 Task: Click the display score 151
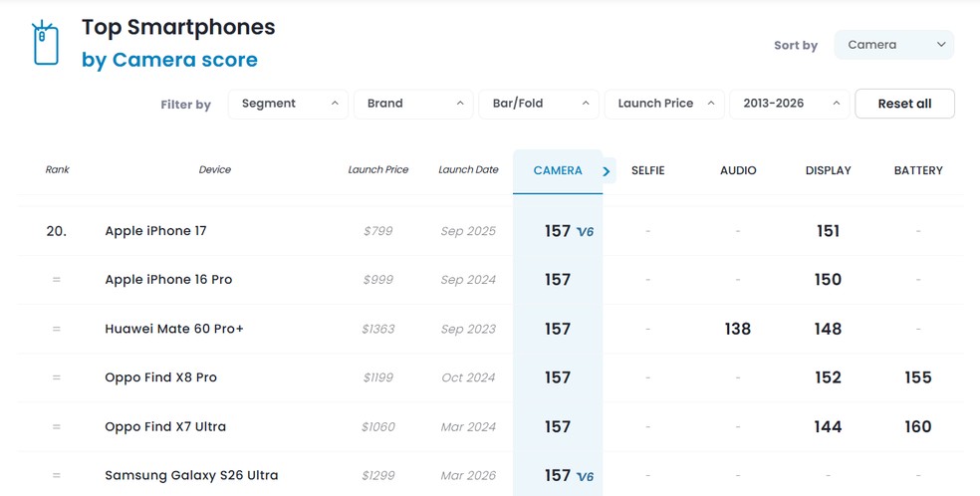tap(829, 231)
